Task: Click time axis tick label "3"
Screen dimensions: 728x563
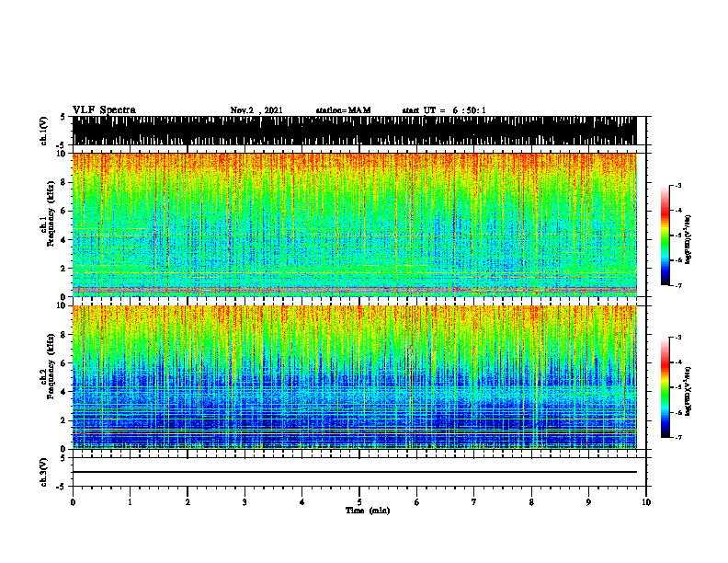Action: pyautogui.click(x=245, y=502)
